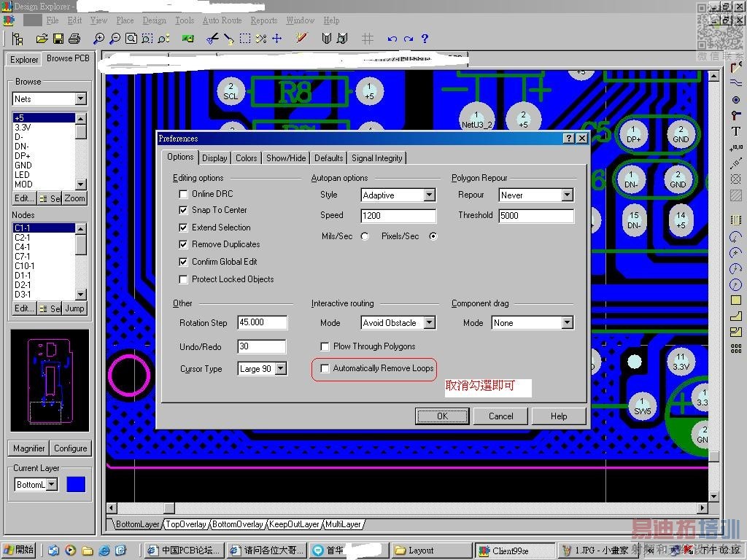
Task: Select the Place Dimension tool icon
Action: [x=736, y=163]
